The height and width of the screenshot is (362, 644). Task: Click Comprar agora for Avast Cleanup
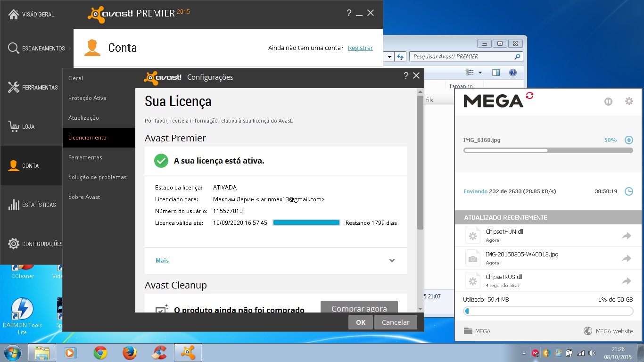pyautogui.click(x=359, y=307)
